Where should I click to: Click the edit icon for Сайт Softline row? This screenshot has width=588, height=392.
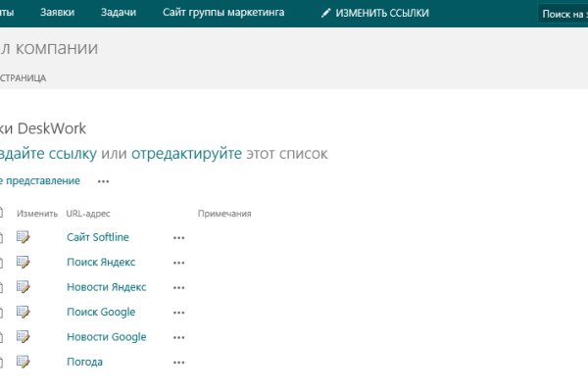click(x=24, y=237)
